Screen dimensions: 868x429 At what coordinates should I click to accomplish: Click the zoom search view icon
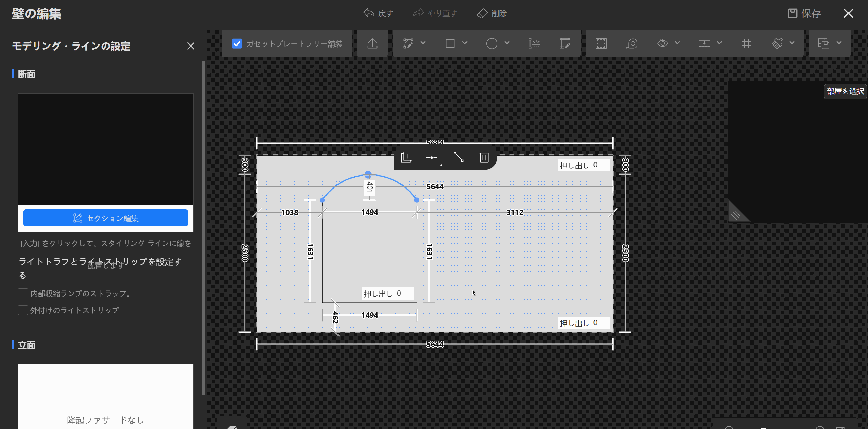(x=632, y=43)
